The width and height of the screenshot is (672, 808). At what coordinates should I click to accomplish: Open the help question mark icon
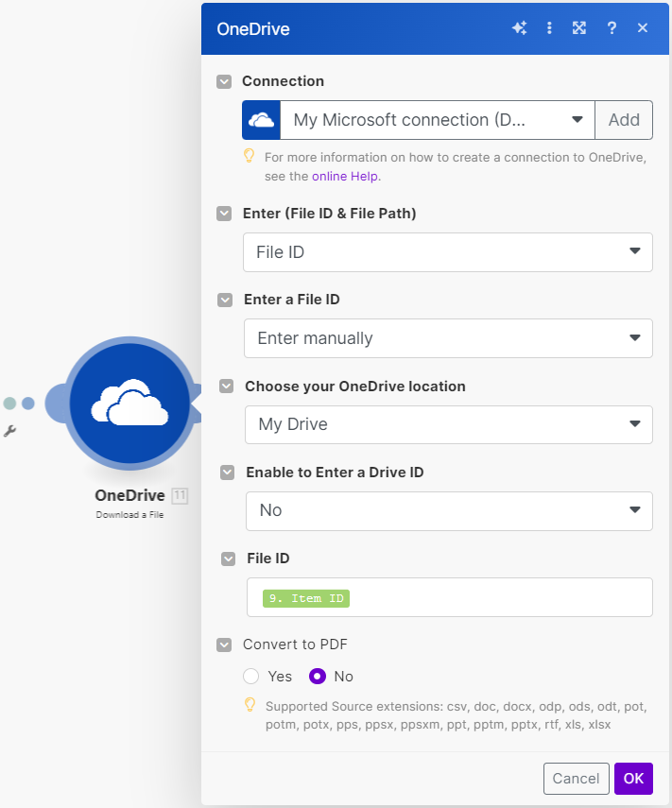[x=612, y=27]
